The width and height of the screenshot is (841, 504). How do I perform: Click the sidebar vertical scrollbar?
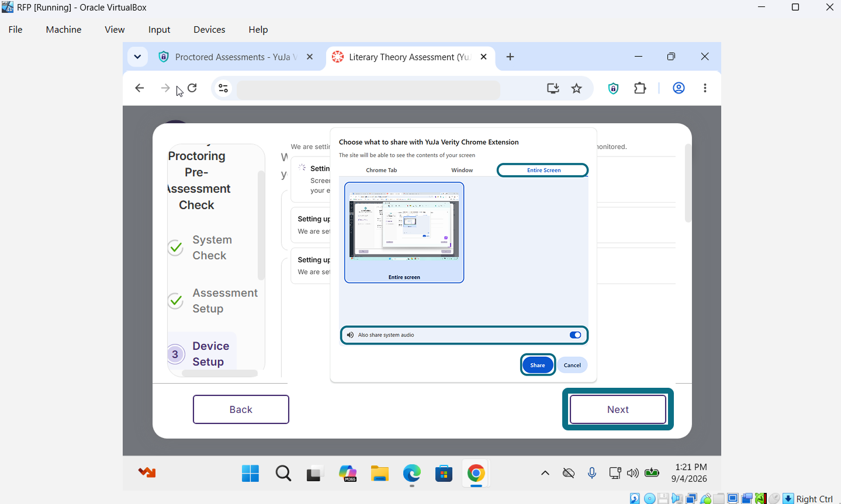point(261,225)
